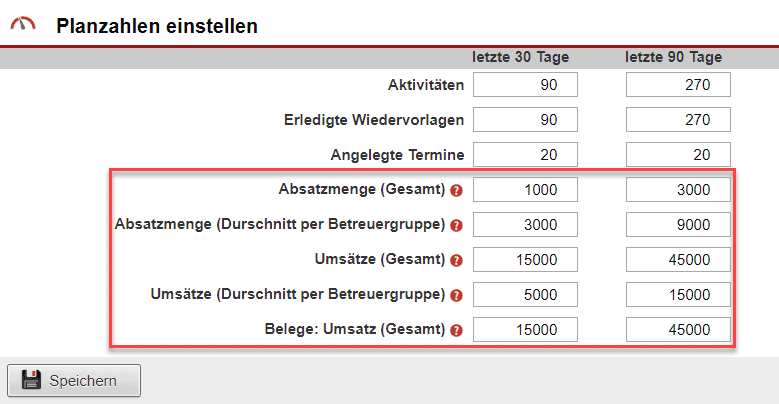Click help icon beside Umsätze (Gesamt)
The width and height of the screenshot is (779, 404).
[x=457, y=260]
